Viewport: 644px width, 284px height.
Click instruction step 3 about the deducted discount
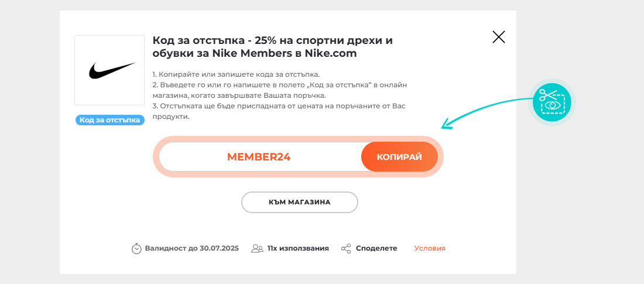[279, 111]
